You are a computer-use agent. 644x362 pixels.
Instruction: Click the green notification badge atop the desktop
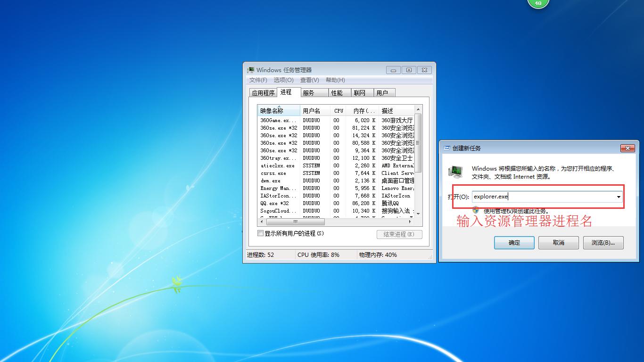click(x=538, y=3)
